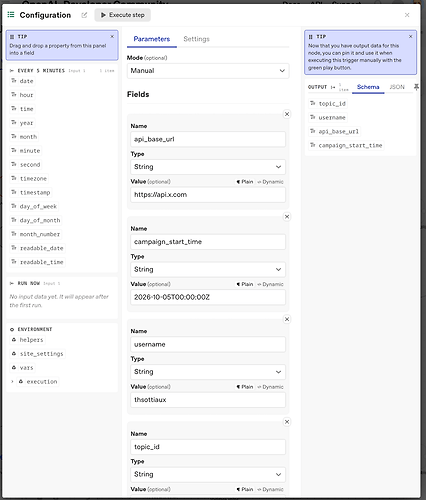426x500 pixels.
Task: Remove the username field
Action: coord(287,319)
